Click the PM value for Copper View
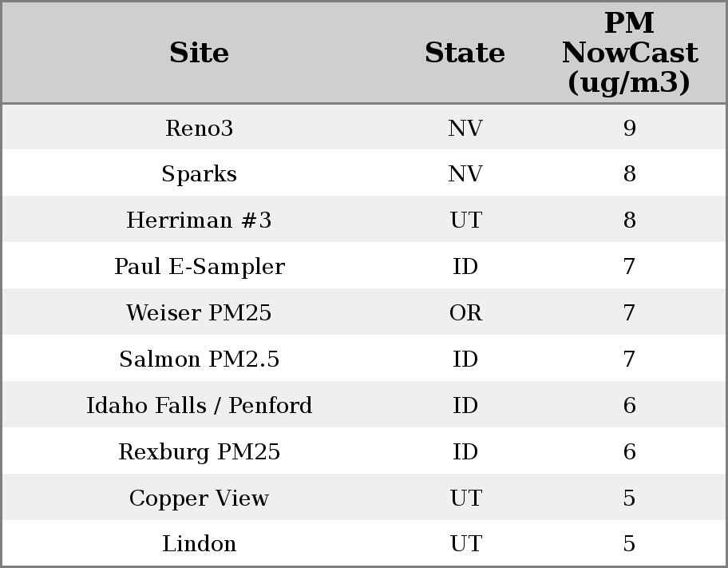This screenshot has height=568, width=728. click(x=629, y=498)
